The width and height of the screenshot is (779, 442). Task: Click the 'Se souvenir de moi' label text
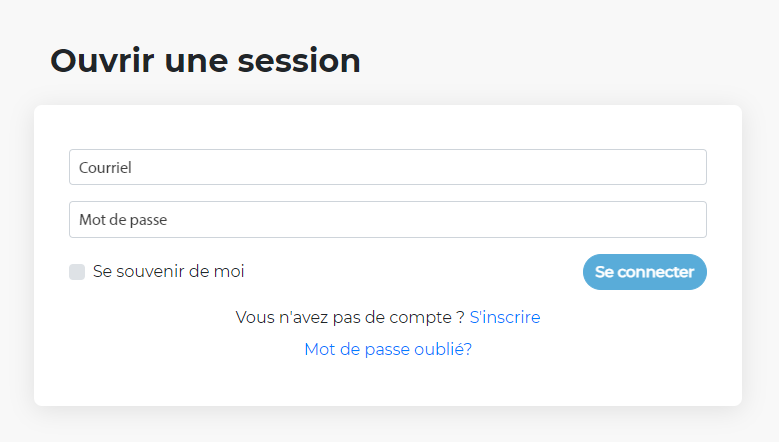pyautogui.click(x=168, y=271)
